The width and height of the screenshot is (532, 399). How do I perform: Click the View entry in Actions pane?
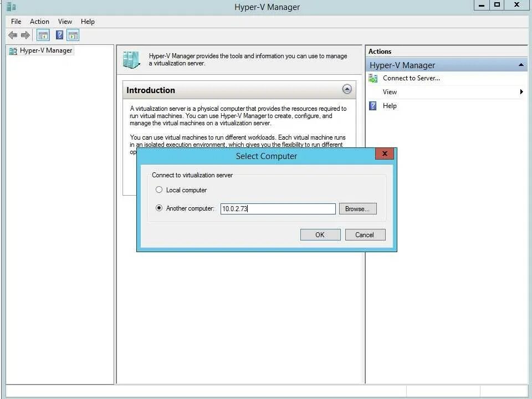[x=390, y=92]
